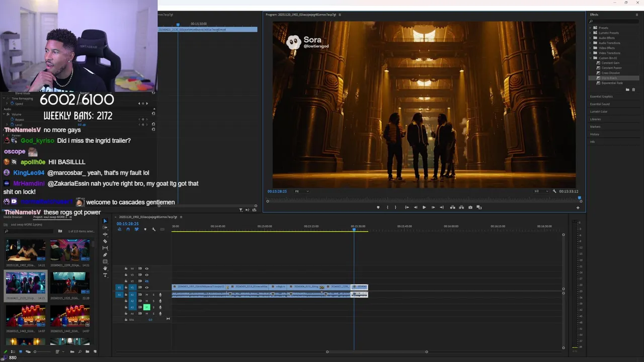Click Go to In point
This screenshot has height=362, width=644.
point(407,207)
